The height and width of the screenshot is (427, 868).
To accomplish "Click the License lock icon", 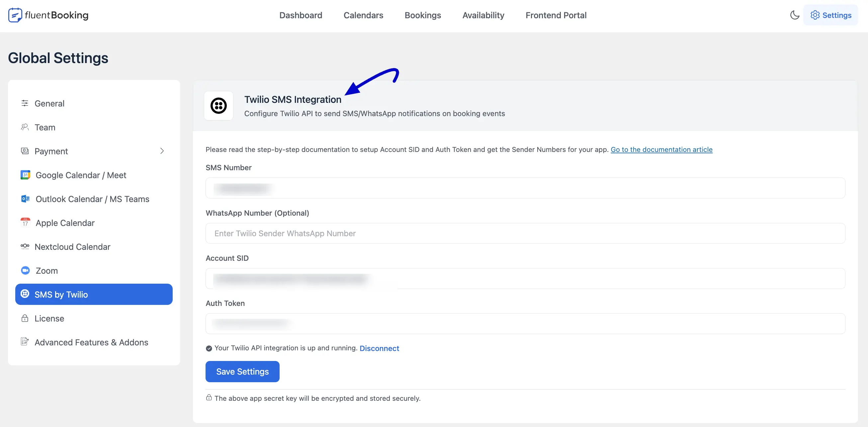I will [x=25, y=318].
